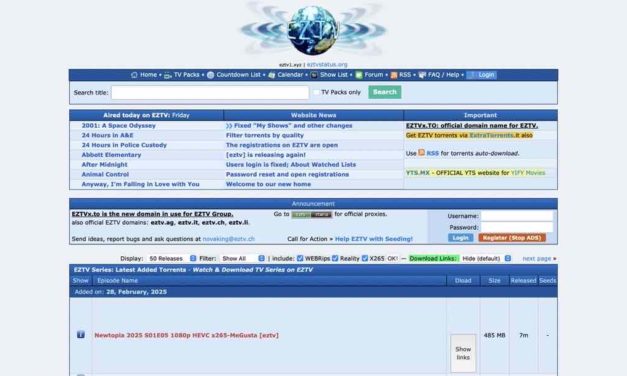627x376 pixels.
Task: Open [eztv] is releasing again! news
Action: point(266,155)
